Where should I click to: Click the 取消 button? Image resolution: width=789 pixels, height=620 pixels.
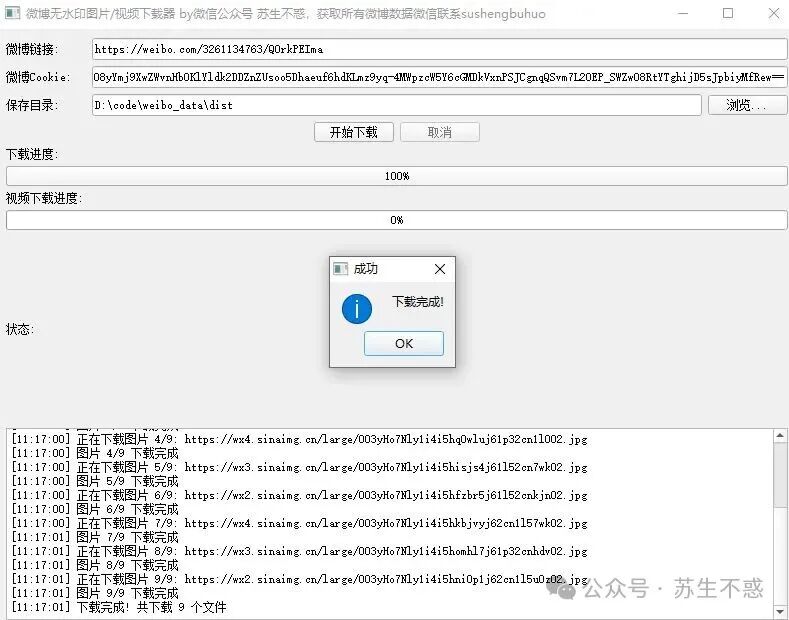440,132
